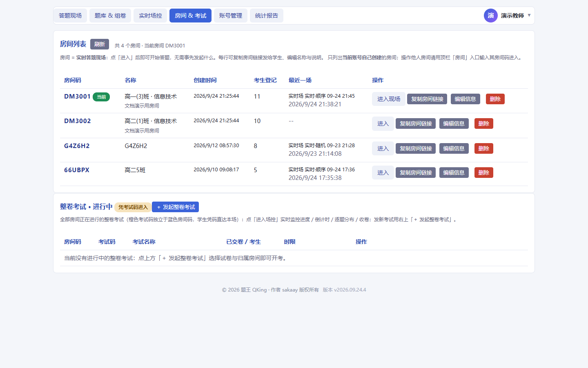Edit info for room DM3001

(x=465, y=99)
